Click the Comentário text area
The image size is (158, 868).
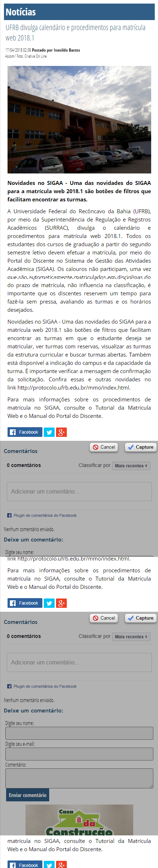[x=79, y=778]
